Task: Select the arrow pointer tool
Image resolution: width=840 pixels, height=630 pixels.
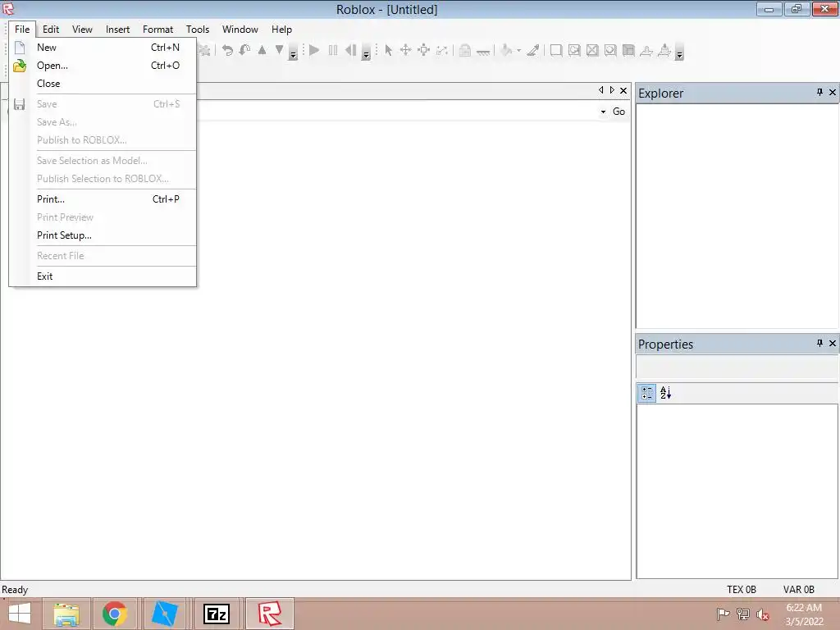Action: [x=388, y=50]
